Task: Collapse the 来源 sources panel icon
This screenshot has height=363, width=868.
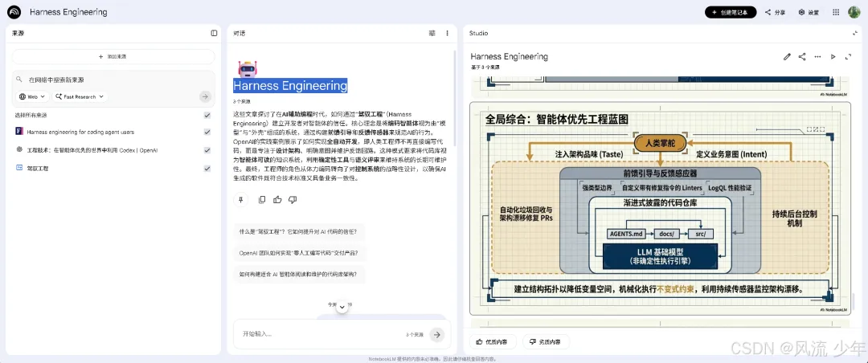Action: 215,33
